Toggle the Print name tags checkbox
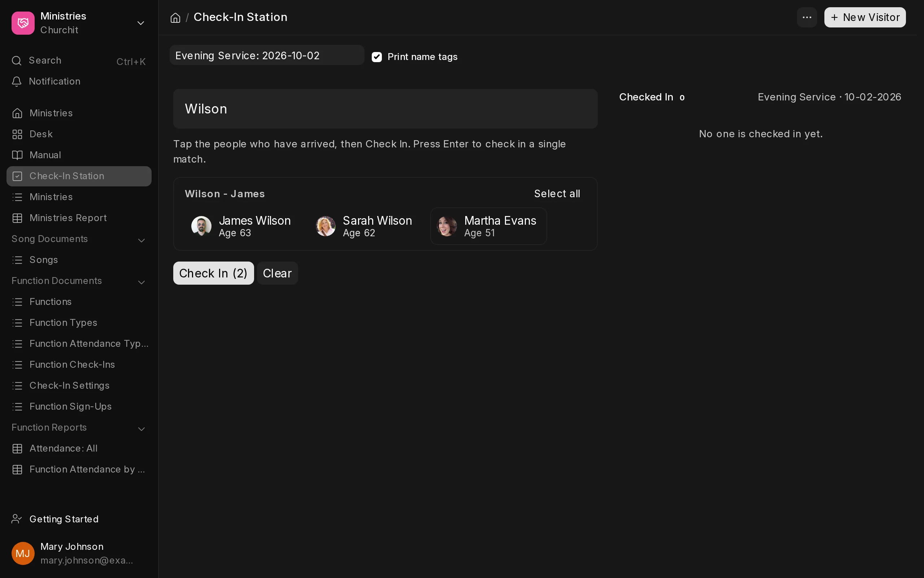924x578 pixels. (377, 57)
